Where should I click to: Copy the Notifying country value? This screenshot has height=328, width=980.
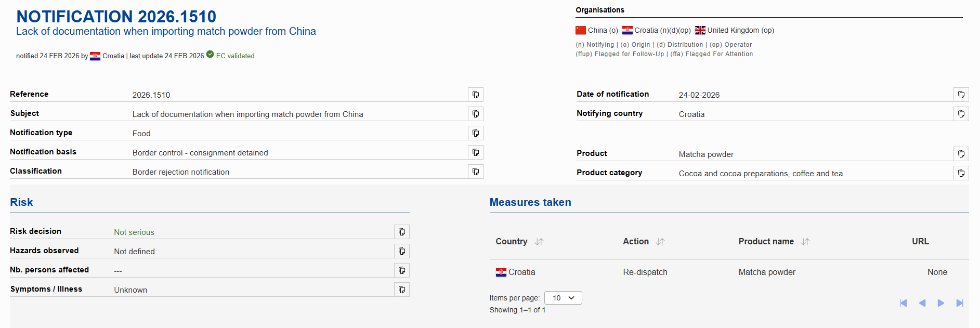pyautogui.click(x=961, y=114)
